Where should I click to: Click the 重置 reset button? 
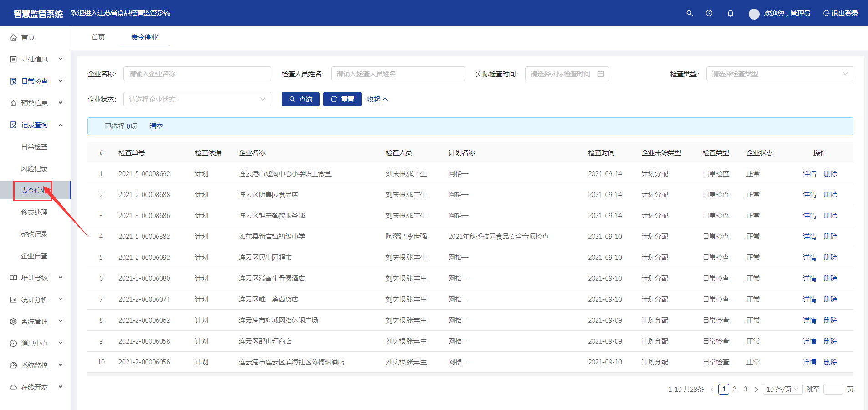(342, 100)
